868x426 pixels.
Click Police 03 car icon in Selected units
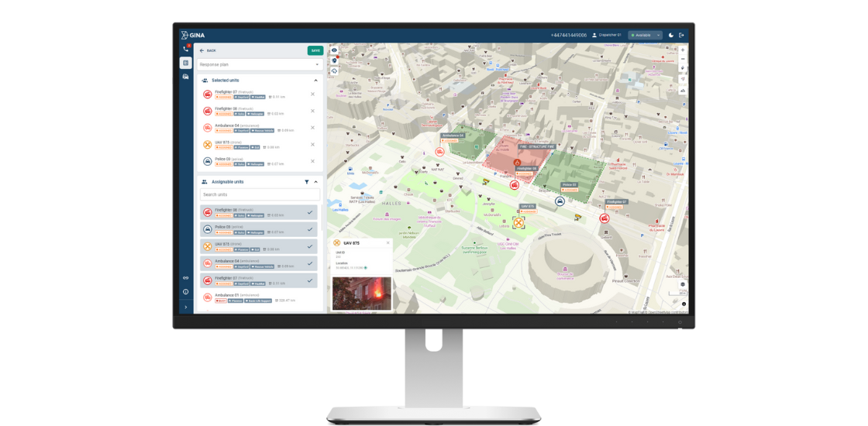tap(208, 161)
